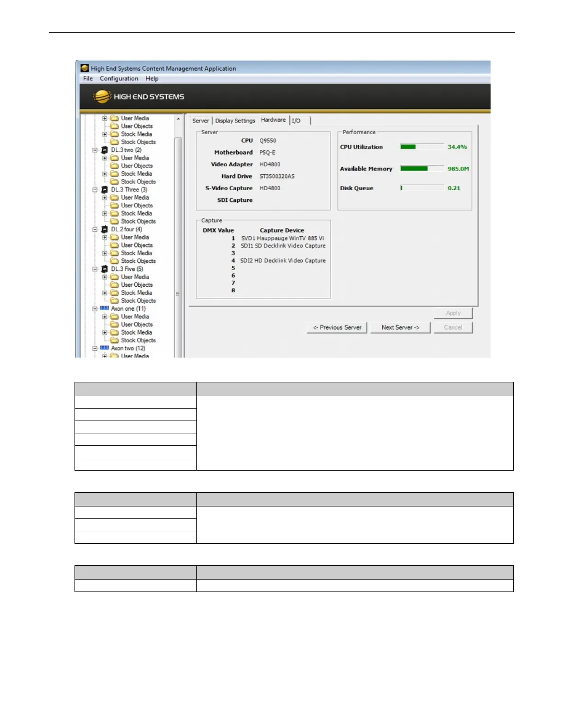
Task: Select User Objects under Axon one (11)
Action: point(137,324)
